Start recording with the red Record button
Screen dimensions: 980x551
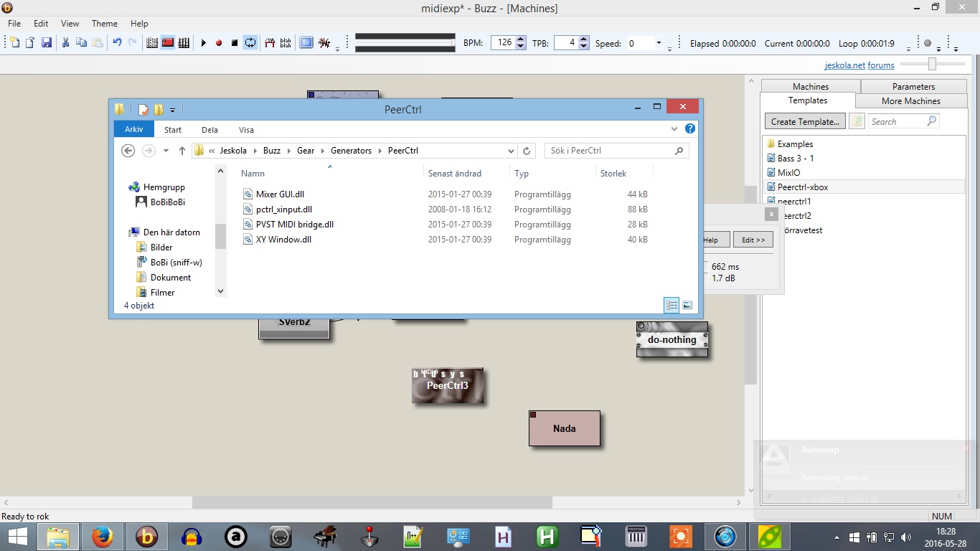[219, 43]
